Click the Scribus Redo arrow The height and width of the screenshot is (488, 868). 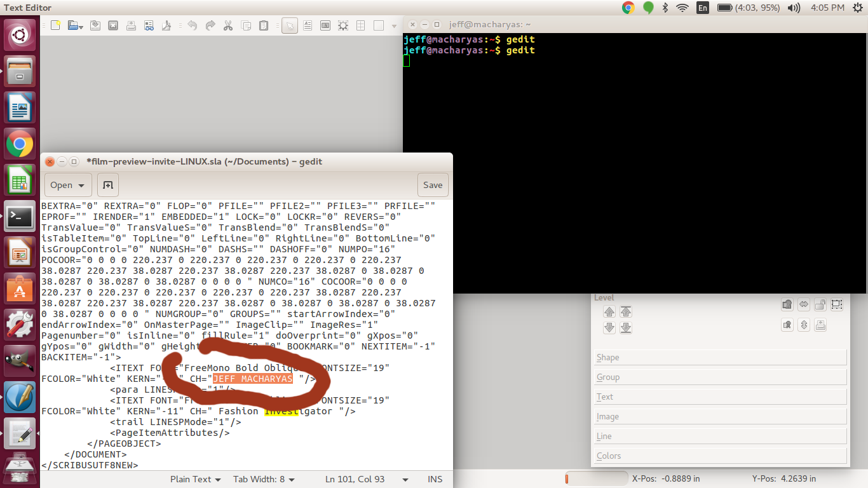click(210, 25)
